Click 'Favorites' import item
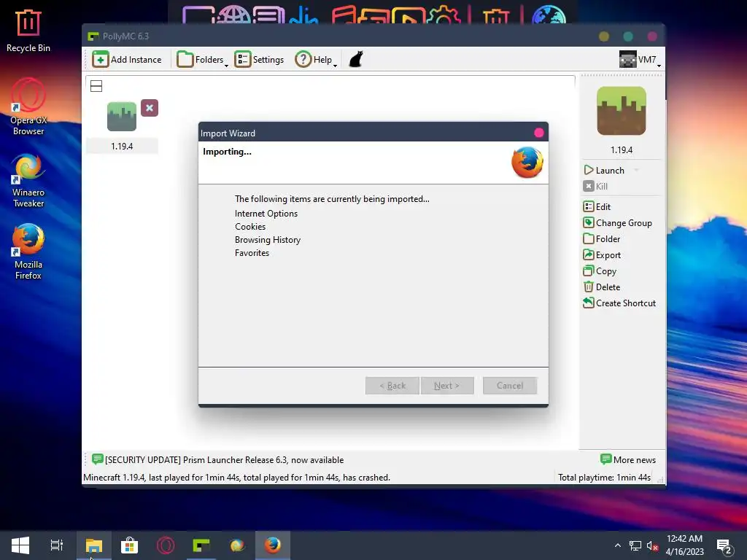The width and height of the screenshot is (747, 560). (x=252, y=253)
